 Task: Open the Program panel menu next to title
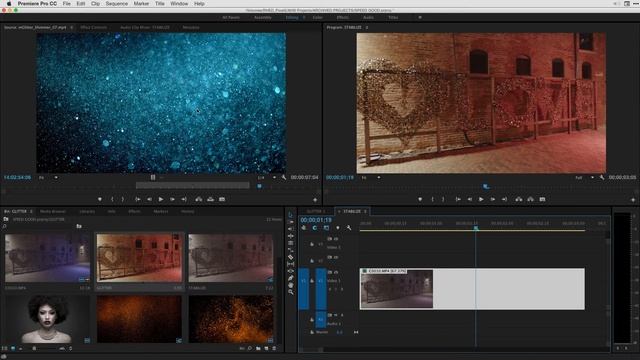pos(367,27)
